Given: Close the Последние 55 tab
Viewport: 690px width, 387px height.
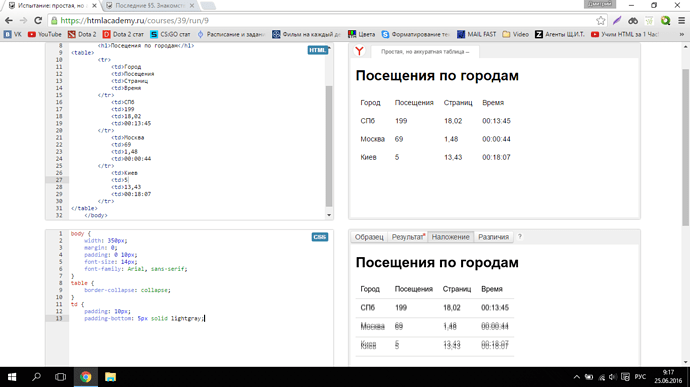Looking at the screenshot, I should pos(191,6).
